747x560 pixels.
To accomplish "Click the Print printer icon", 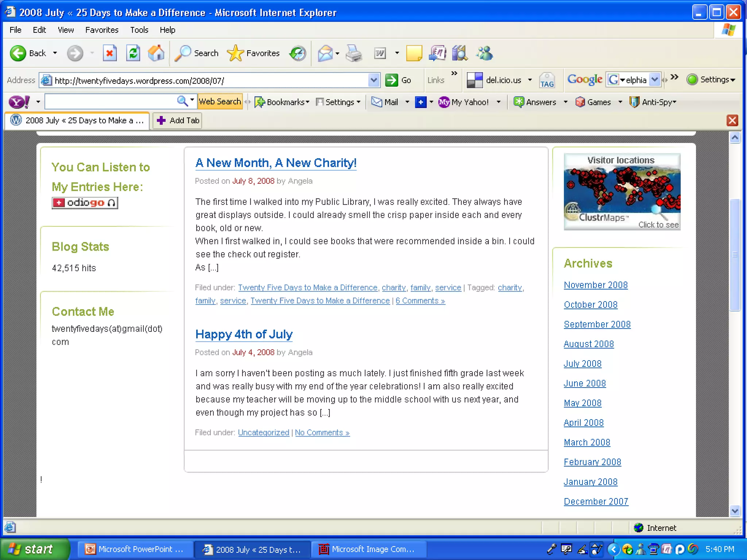I will coord(353,53).
